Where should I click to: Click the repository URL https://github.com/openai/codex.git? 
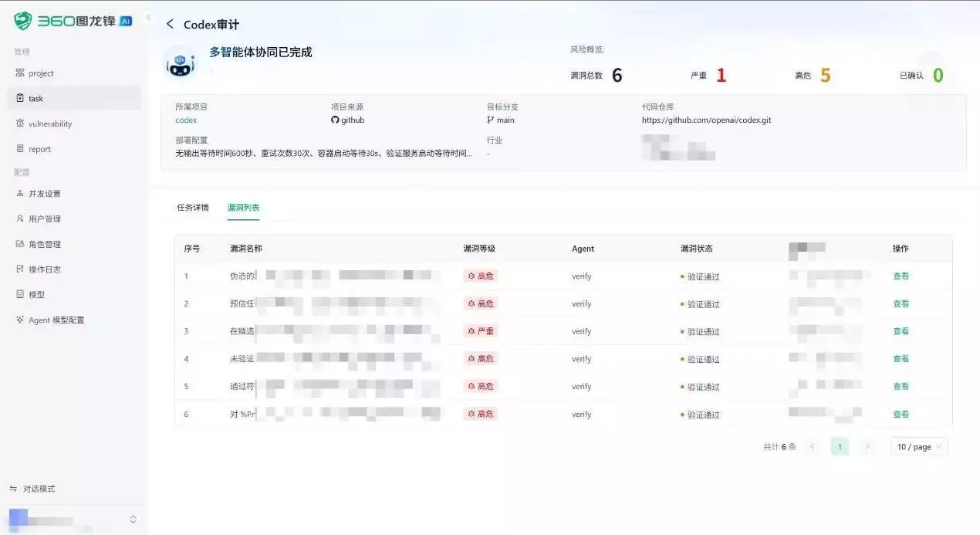click(706, 120)
